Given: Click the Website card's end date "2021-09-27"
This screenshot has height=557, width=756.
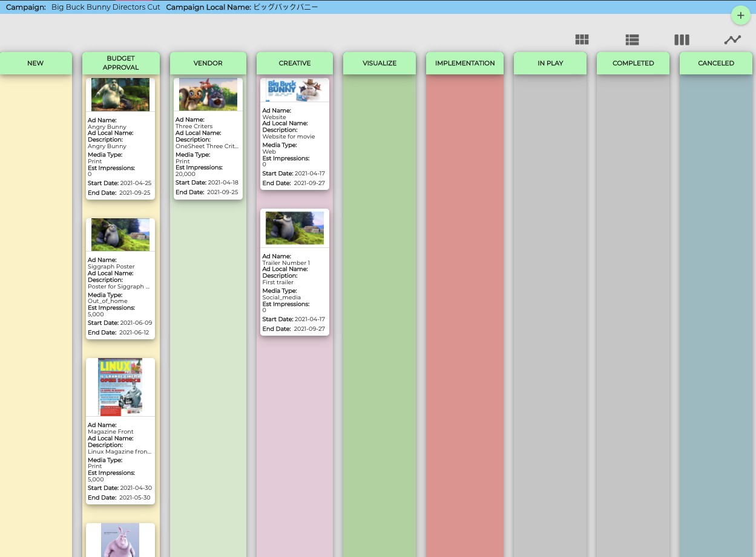Looking at the screenshot, I should [x=309, y=183].
